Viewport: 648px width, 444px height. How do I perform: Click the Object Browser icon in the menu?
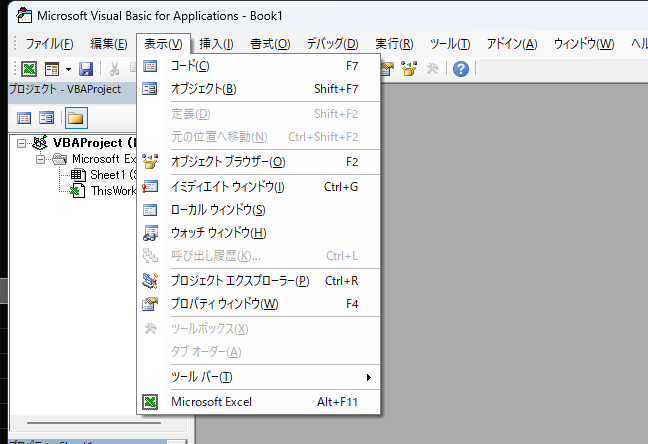tap(150, 162)
